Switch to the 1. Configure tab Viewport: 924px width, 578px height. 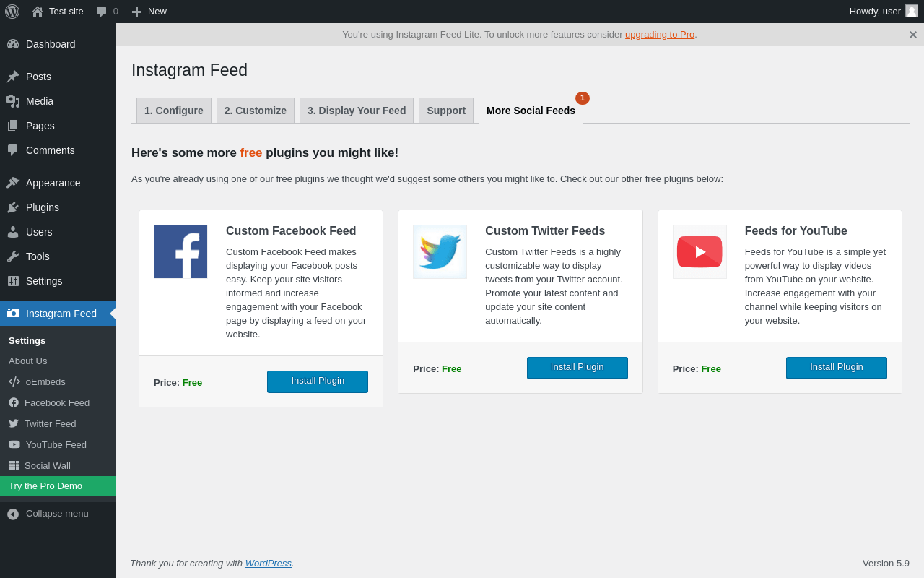tap(174, 111)
